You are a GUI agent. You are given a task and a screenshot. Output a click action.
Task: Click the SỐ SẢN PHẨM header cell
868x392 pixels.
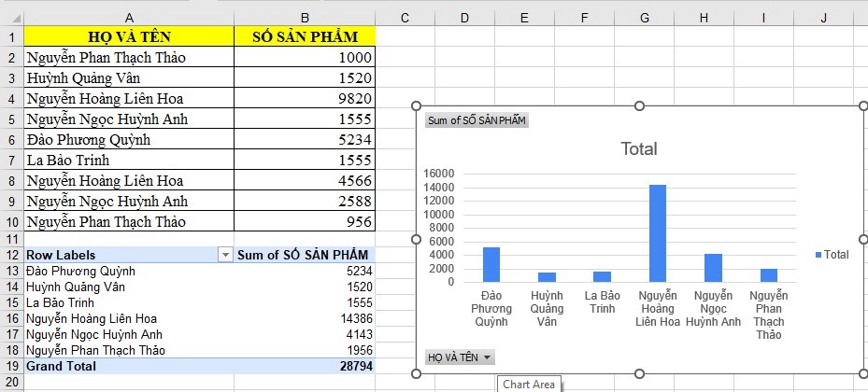(305, 36)
